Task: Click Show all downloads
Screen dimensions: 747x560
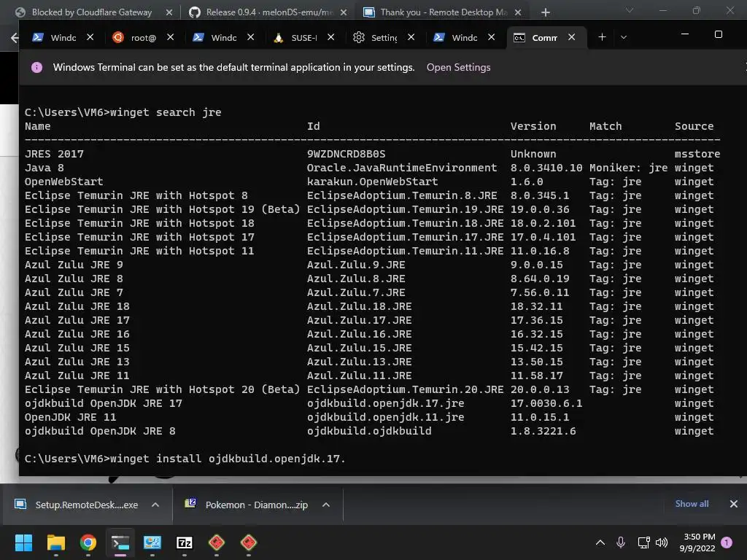Action: pyautogui.click(x=692, y=504)
